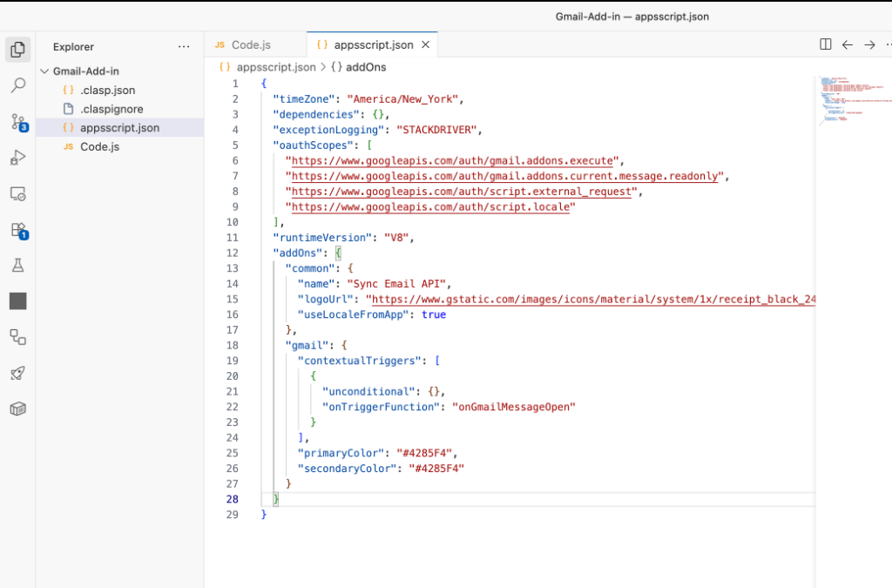The width and height of the screenshot is (892, 588).
Task: Open the Explorer view in activity bar
Action: [x=17, y=50]
